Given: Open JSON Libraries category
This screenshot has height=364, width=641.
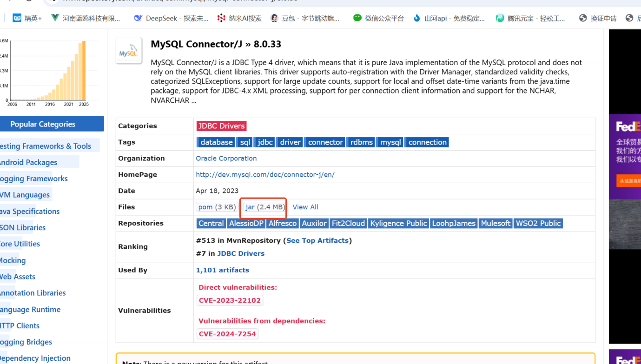Looking at the screenshot, I should [23, 228].
